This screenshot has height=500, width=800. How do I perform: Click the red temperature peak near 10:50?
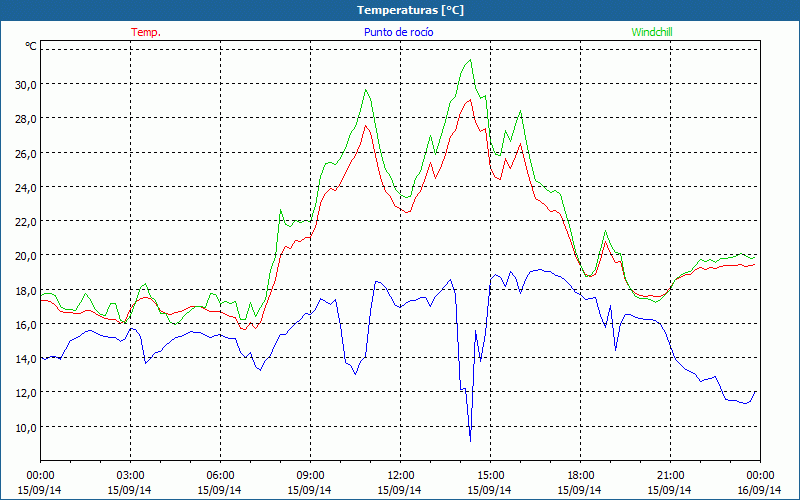[x=365, y=126]
